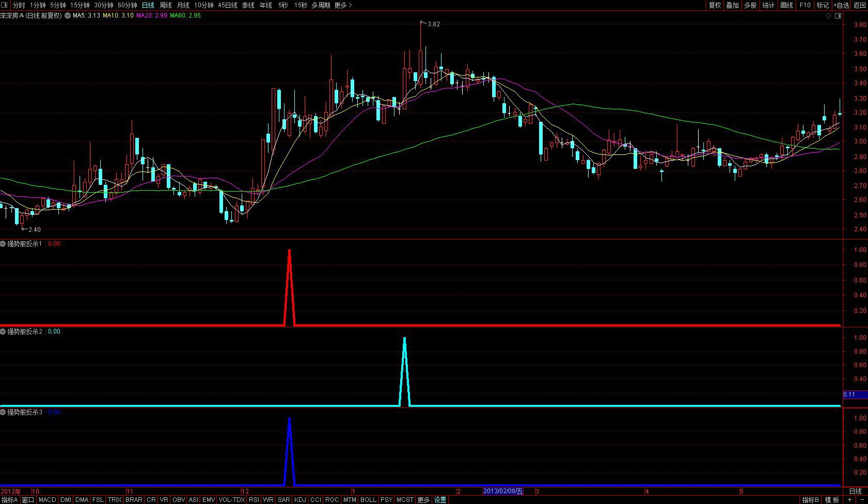868x504 pixels.
Task: Click 返回 to go back
Action: click(x=860, y=5)
